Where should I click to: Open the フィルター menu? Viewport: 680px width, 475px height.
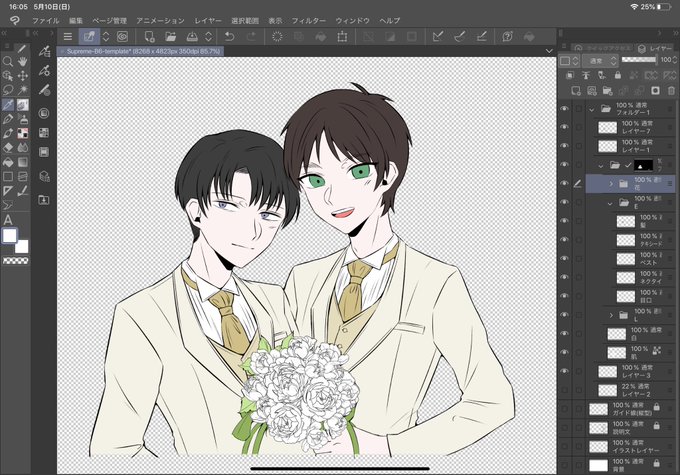308,21
